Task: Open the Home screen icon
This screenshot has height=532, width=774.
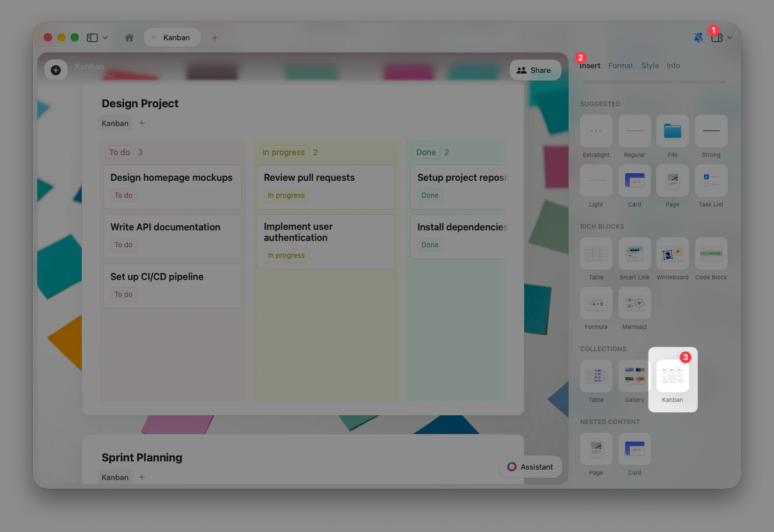Action: click(129, 37)
